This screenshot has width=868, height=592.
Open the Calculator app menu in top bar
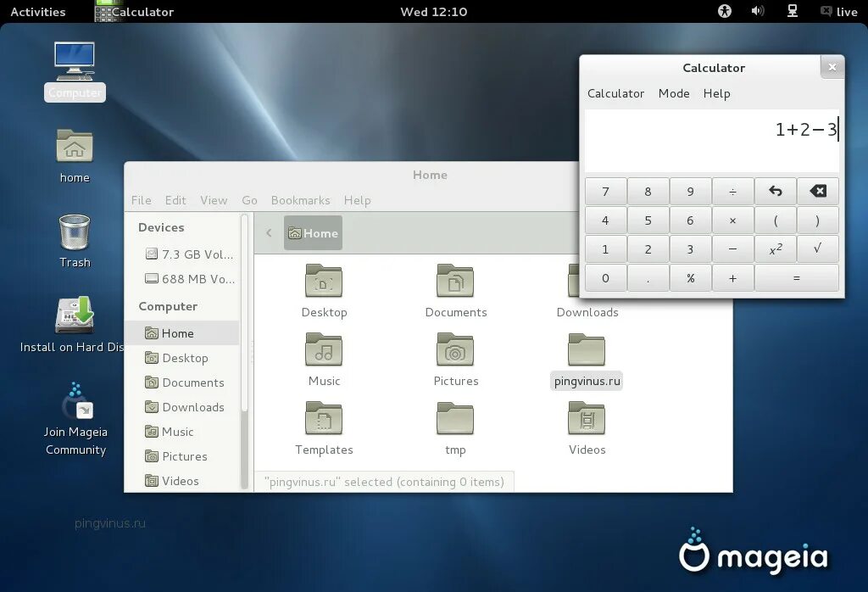pyautogui.click(x=135, y=12)
